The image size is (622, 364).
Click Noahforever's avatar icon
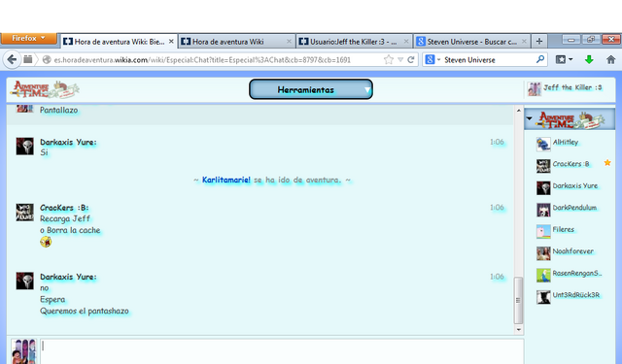(x=543, y=253)
